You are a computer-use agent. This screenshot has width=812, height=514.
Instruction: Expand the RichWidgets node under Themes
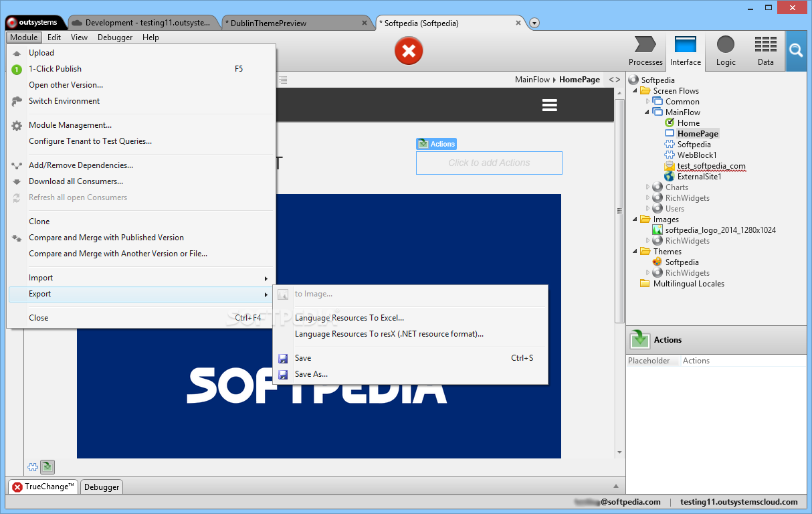click(x=647, y=273)
